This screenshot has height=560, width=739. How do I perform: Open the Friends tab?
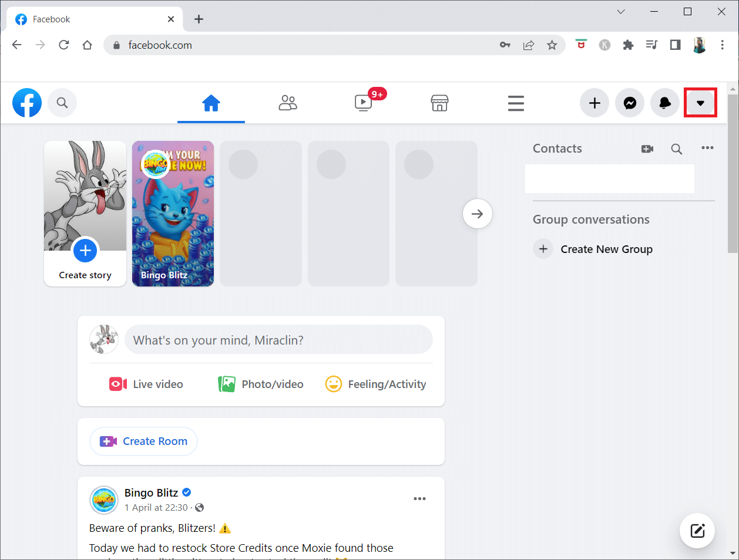[x=288, y=103]
